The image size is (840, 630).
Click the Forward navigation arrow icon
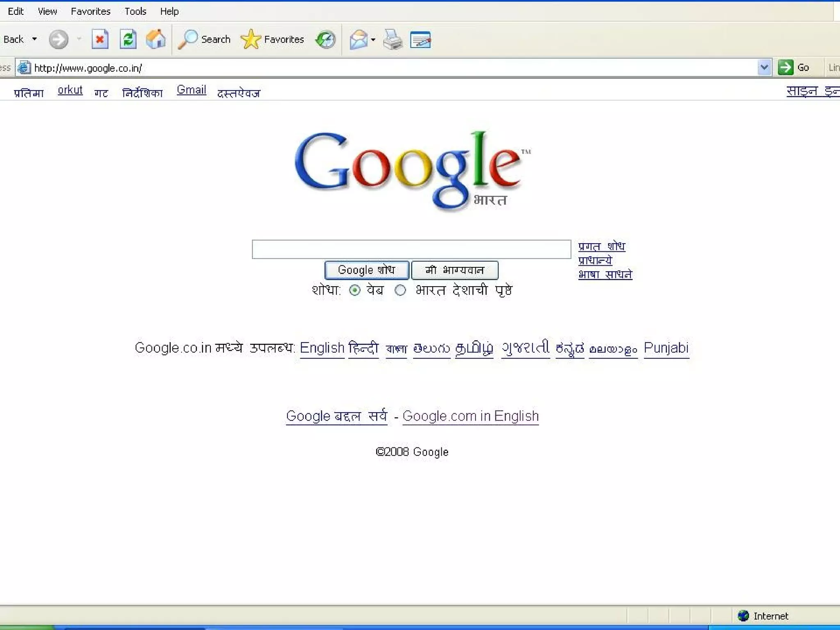[x=58, y=40]
